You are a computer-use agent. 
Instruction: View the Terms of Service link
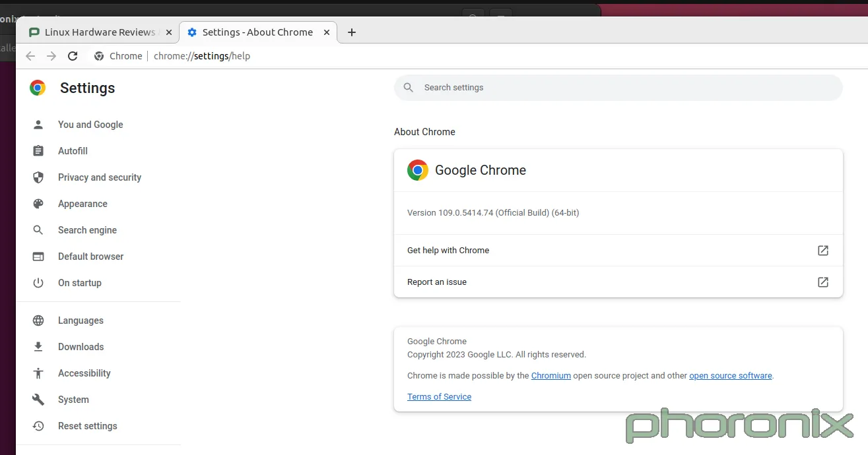click(x=439, y=397)
